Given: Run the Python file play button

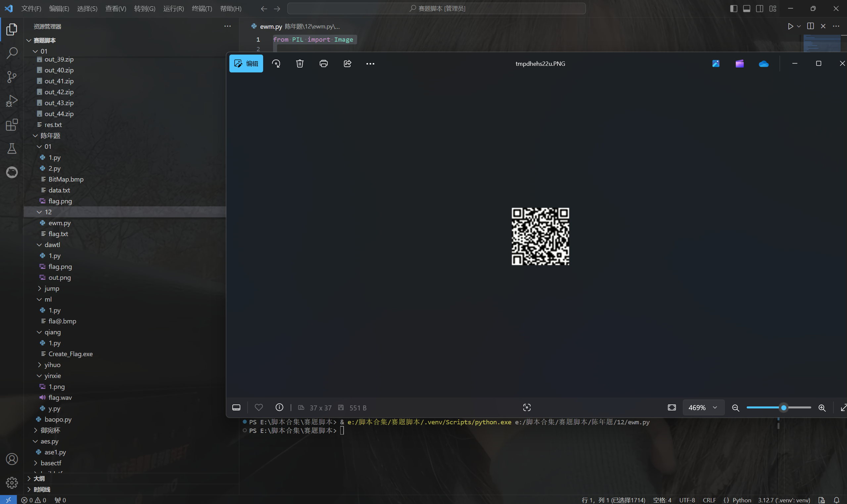Looking at the screenshot, I should coord(790,26).
